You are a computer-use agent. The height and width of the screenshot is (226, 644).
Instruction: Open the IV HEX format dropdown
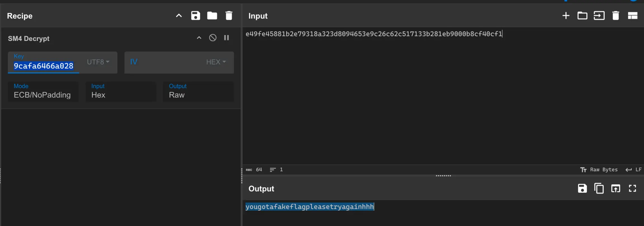coord(216,62)
